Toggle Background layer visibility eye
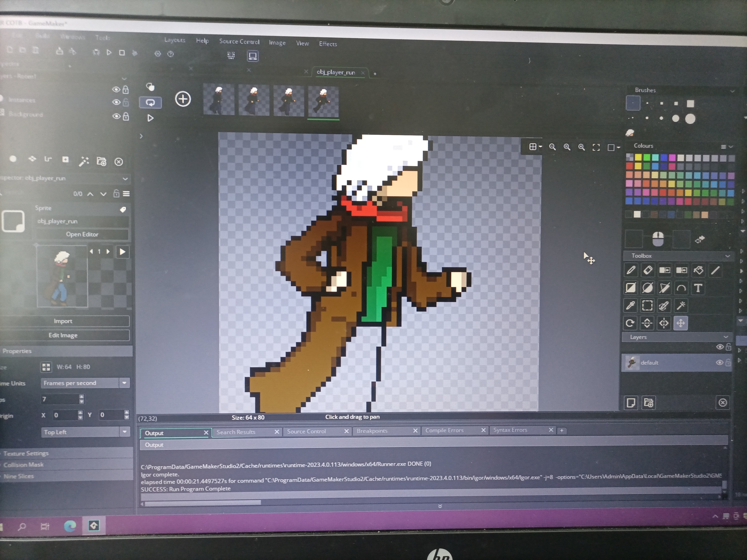The width and height of the screenshot is (747, 560). pyautogui.click(x=117, y=116)
